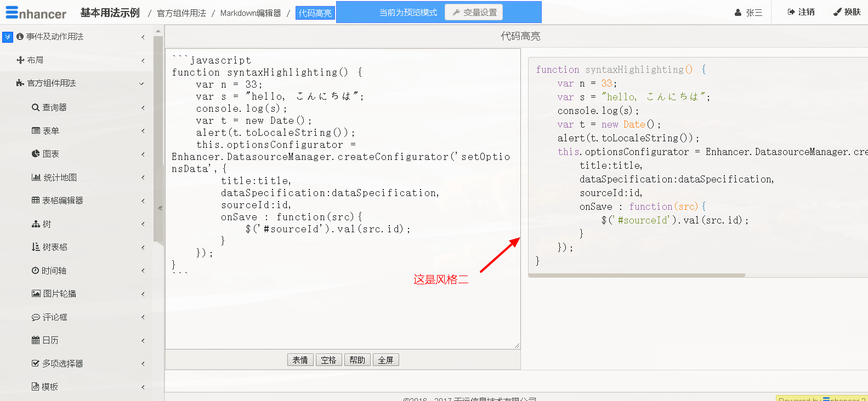Expand the 图表 submenu arrow

pos(143,154)
